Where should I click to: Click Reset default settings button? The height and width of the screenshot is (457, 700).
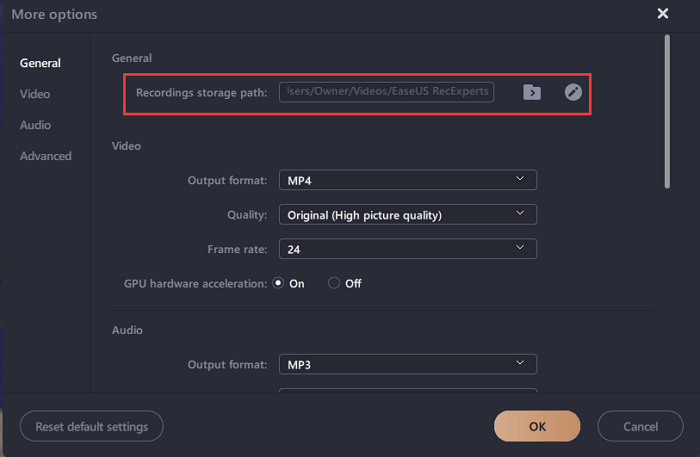(x=92, y=426)
